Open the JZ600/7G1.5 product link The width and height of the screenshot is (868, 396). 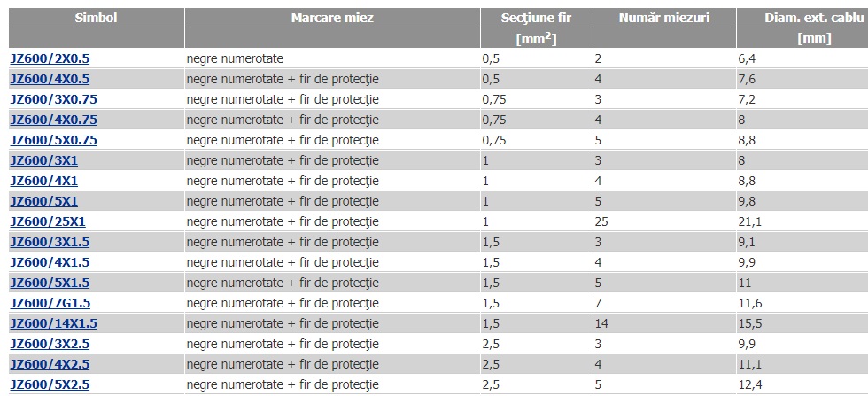pos(50,304)
